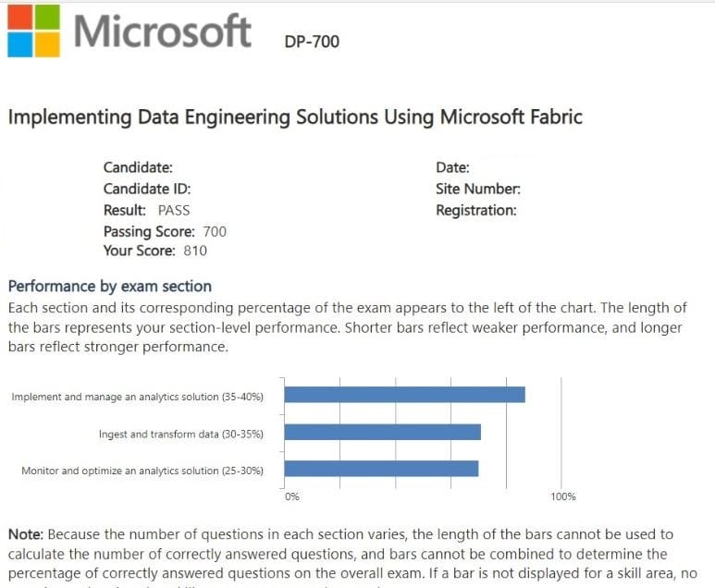Screen dimensions: 715x588
Task: Click the Microsoft four-square logo
Action: click(x=32, y=31)
